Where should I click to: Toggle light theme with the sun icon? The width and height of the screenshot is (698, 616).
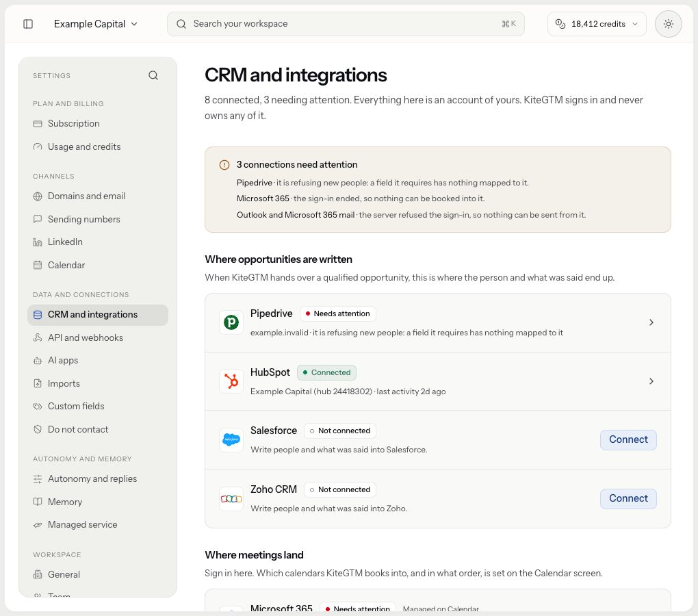point(668,23)
